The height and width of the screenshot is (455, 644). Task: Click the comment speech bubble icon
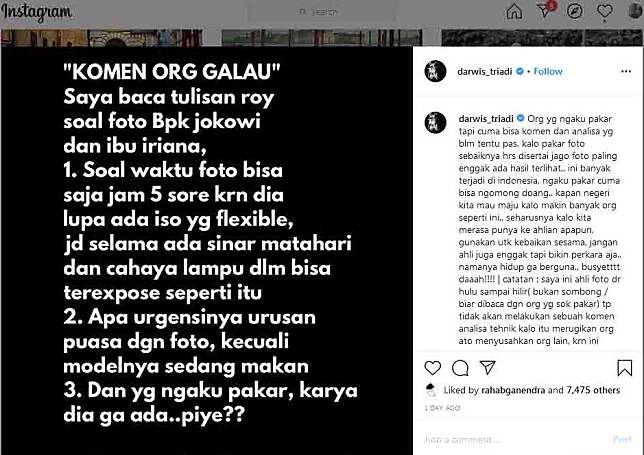tap(460, 368)
